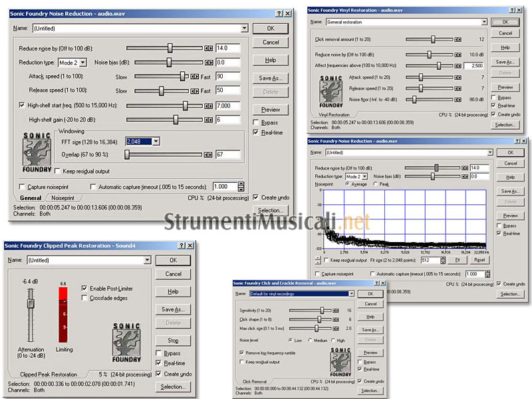
Task: Click title-bar question mark in Clipped Peak Restoration
Action: click(x=180, y=245)
